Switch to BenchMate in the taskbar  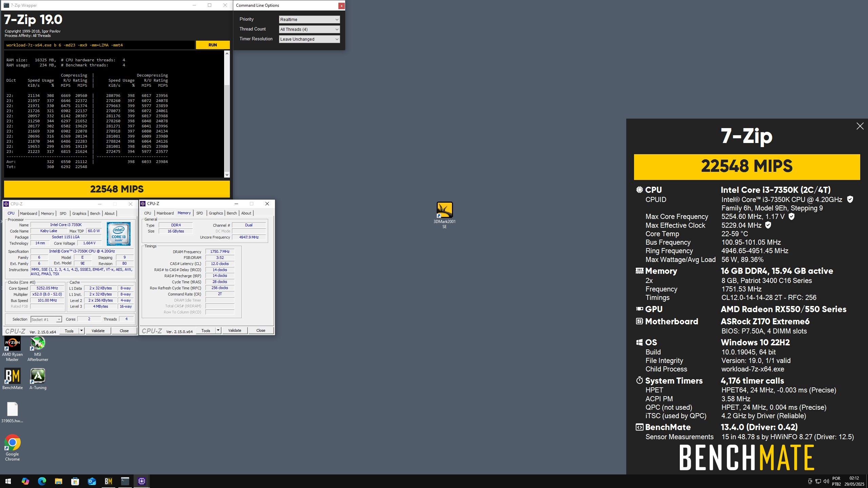pyautogui.click(x=108, y=481)
